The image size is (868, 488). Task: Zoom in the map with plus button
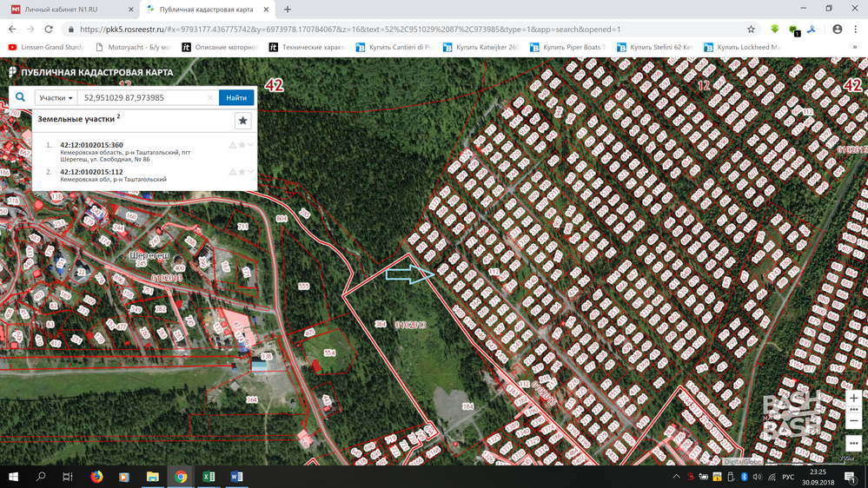[x=853, y=398]
